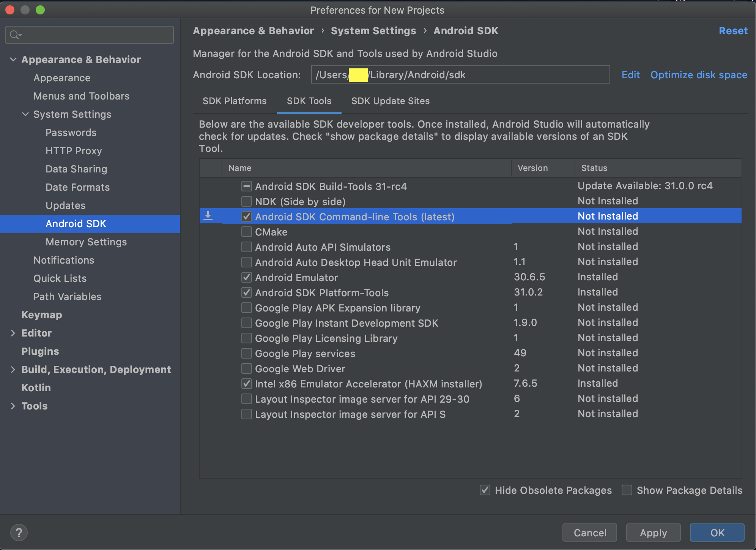The height and width of the screenshot is (550, 756).
Task: Select the SDK Tools tab
Action: (x=309, y=101)
